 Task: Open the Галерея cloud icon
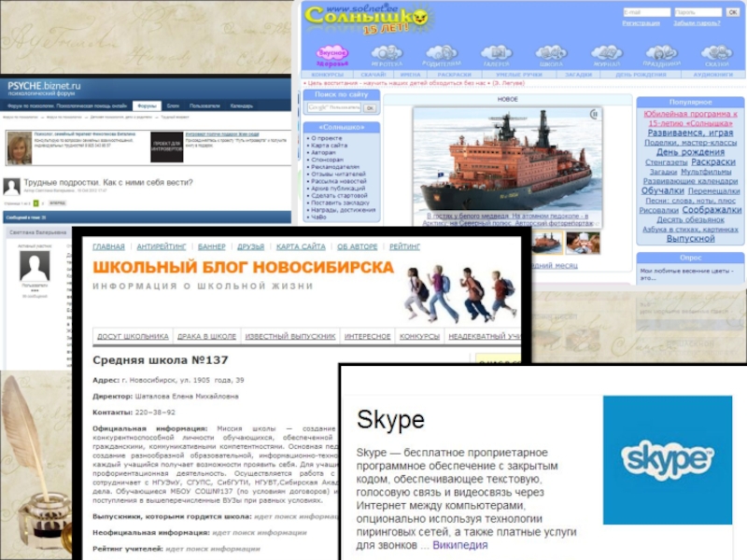(x=497, y=56)
